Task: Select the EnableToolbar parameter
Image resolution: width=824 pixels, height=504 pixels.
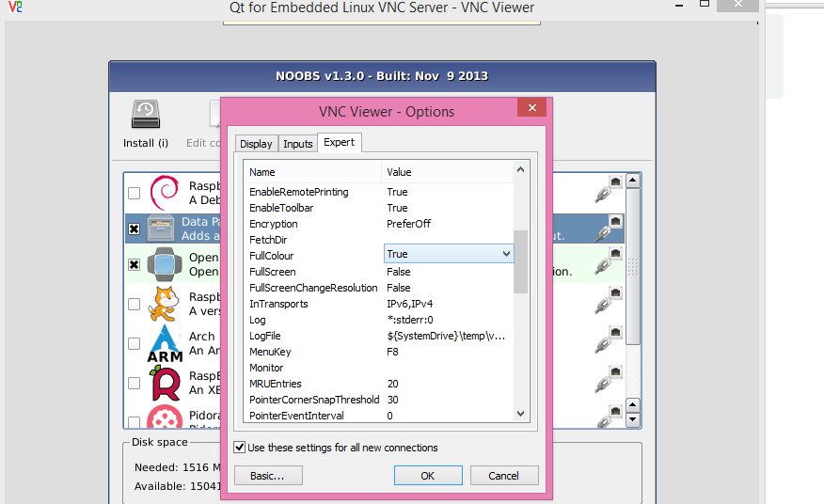Action: (281, 208)
